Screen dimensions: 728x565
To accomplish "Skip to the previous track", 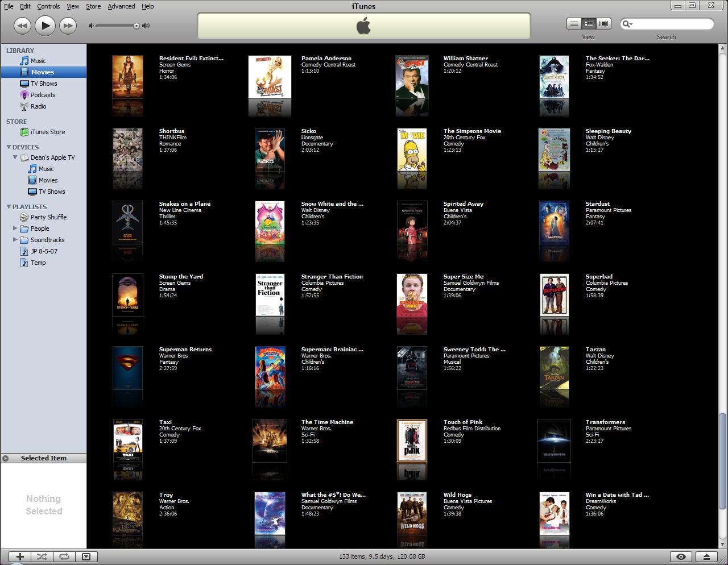I will [x=22, y=26].
